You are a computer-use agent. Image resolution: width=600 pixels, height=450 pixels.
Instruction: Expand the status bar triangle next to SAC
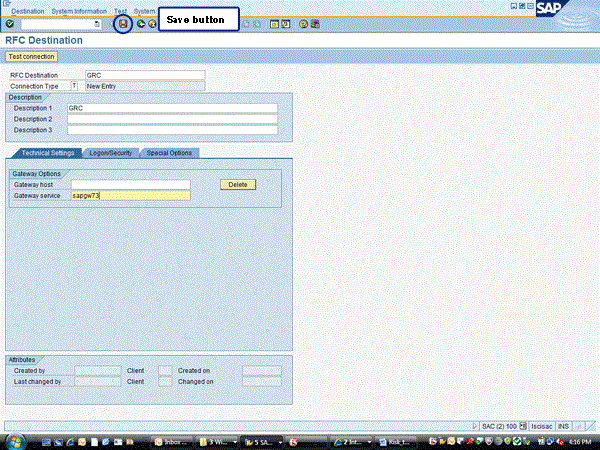(474, 426)
